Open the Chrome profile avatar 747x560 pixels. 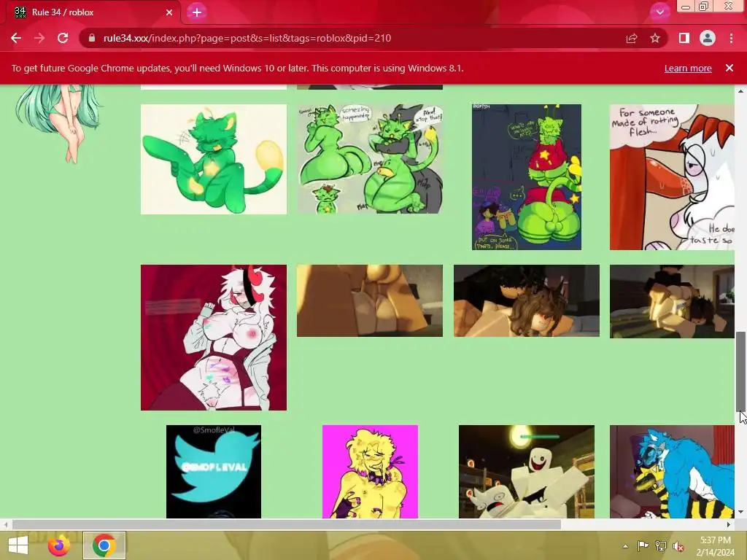(x=708, y=38)
